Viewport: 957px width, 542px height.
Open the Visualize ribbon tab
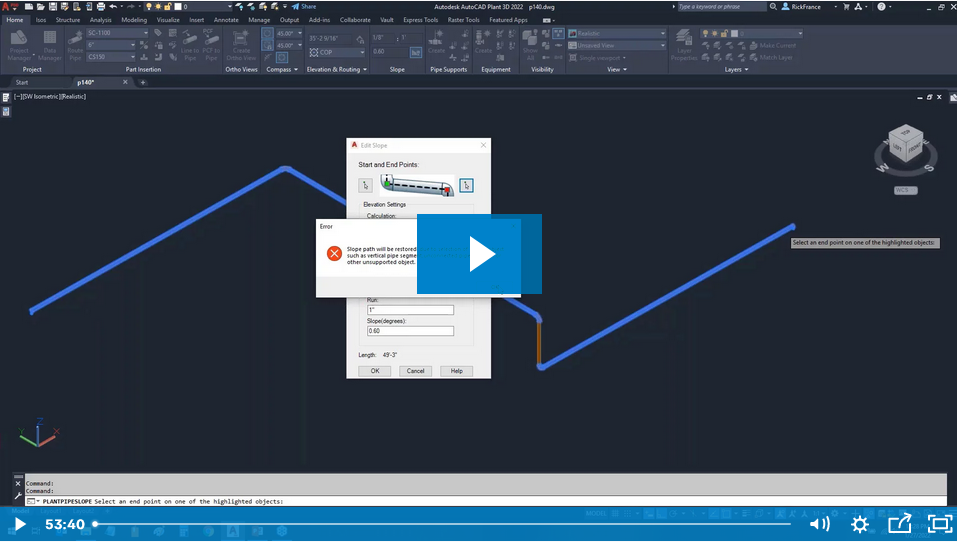click(x=168, y=20)
